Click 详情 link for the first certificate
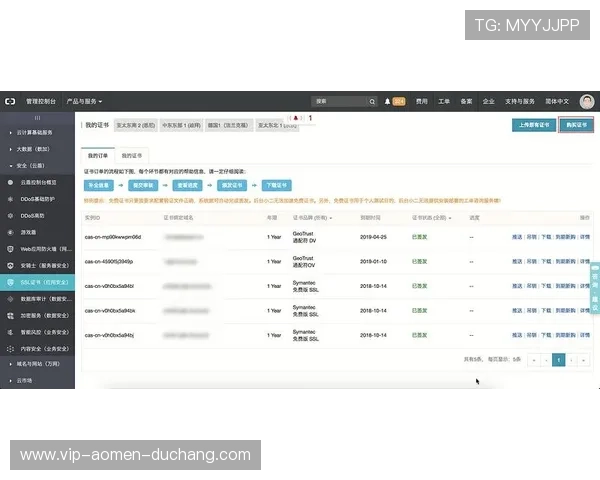 tap(585, 237)
